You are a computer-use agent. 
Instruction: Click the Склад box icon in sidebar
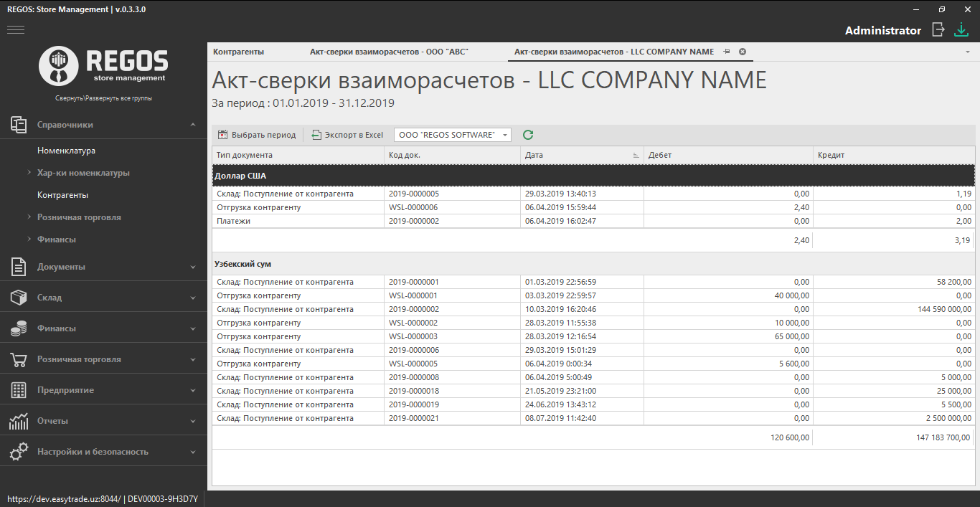pyautogui.click(x=19, y=298)
